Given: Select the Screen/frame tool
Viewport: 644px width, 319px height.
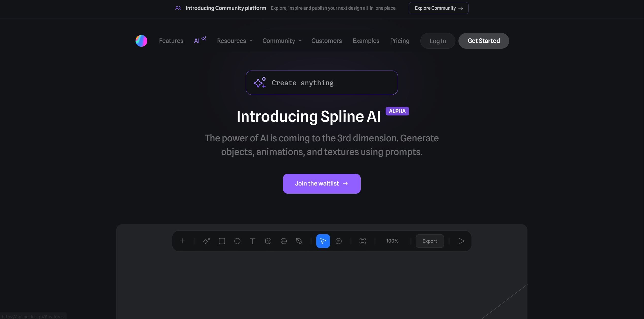Looking at the screenshot, I should (x=362, y=241).
